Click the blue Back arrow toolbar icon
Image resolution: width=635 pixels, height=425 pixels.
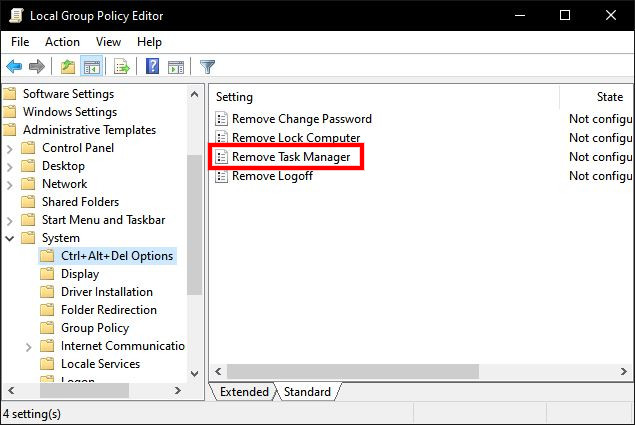click(14, 66)
